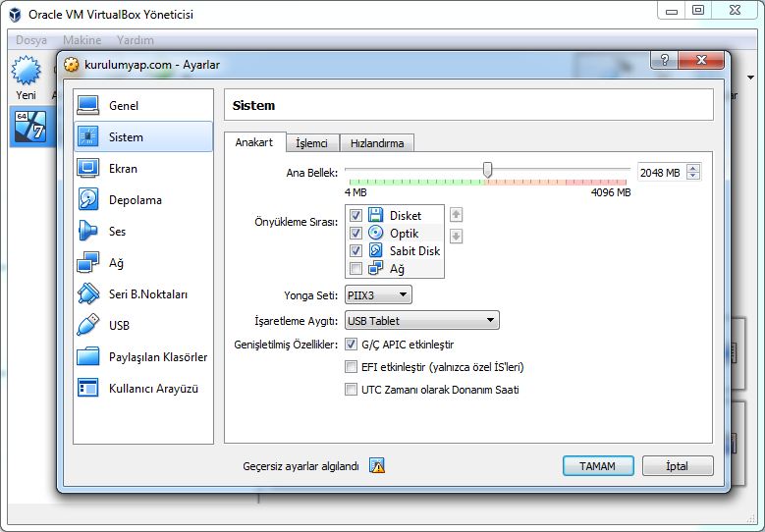The height and width of the screenshot is (532, 765).
Task: Open the Ağ network settings icon in sidebar
Action: 87,262
